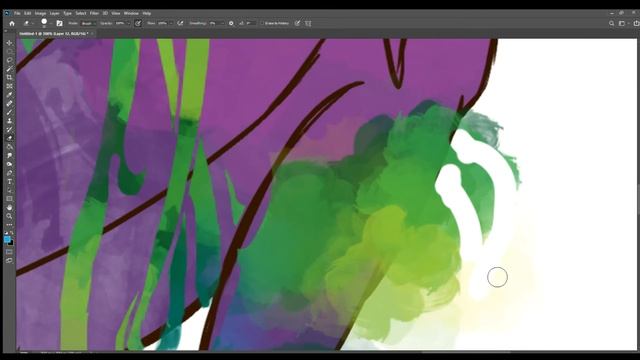Open the Smoothing slider dropdown arrow
Image resolution: width=640 pixels, height=360 pixels.
222,24
